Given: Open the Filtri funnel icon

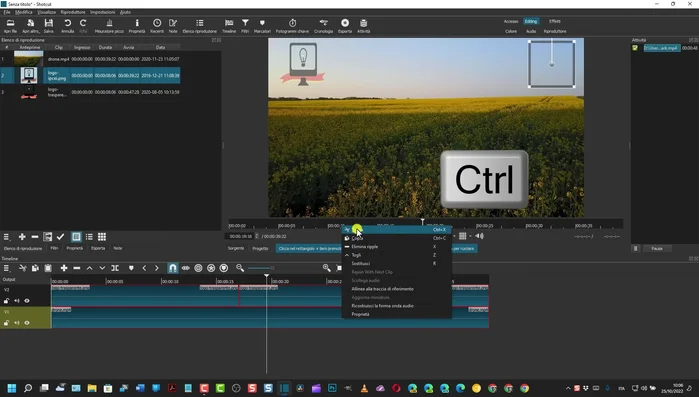Looking at the screenshot, I should [x=245, y=26].
